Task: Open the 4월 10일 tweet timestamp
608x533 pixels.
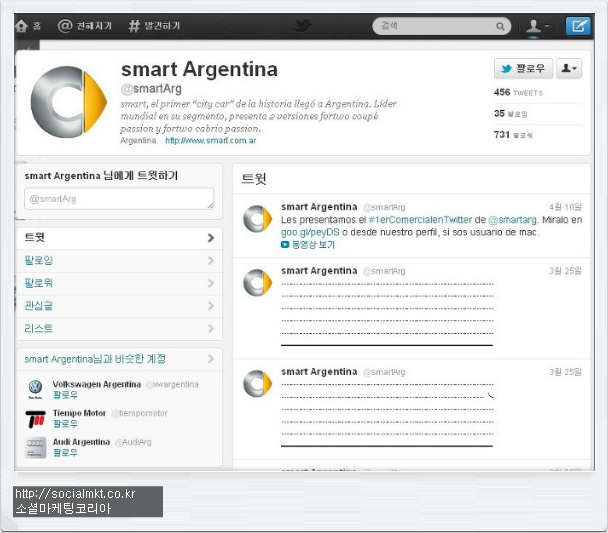Action: click(565, 207)
